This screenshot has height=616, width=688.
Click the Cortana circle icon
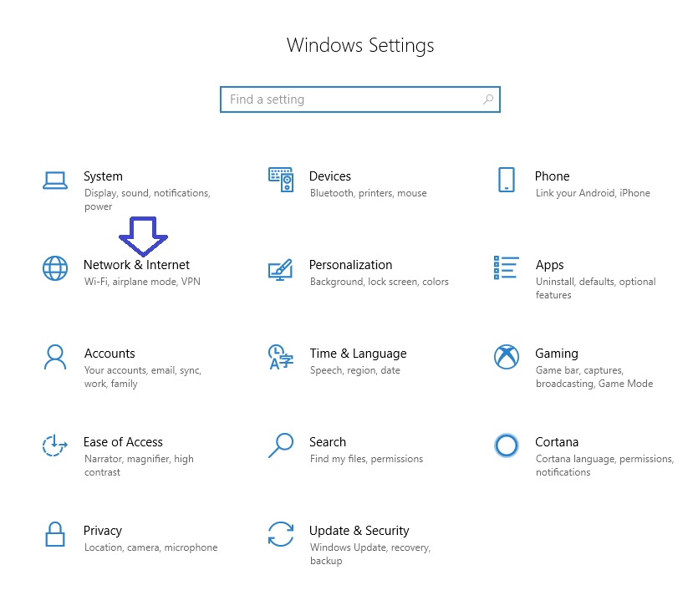[507, 445]
